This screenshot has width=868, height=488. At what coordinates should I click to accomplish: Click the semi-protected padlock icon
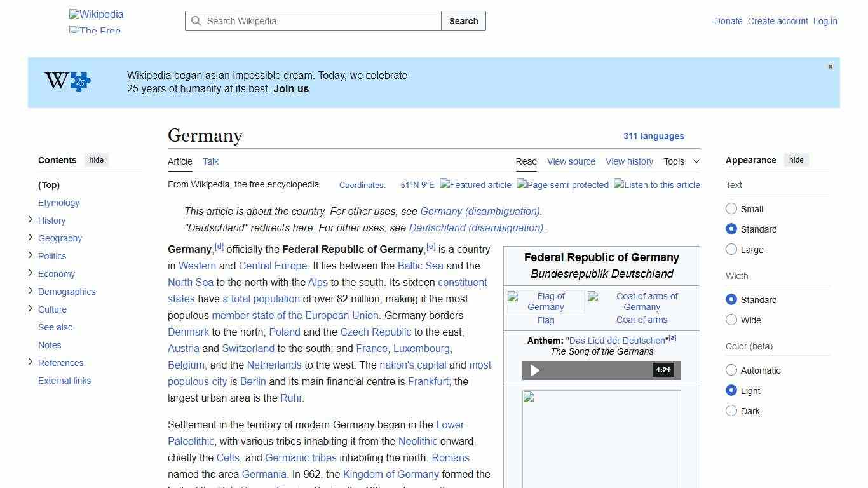click(x=562, y=185)
